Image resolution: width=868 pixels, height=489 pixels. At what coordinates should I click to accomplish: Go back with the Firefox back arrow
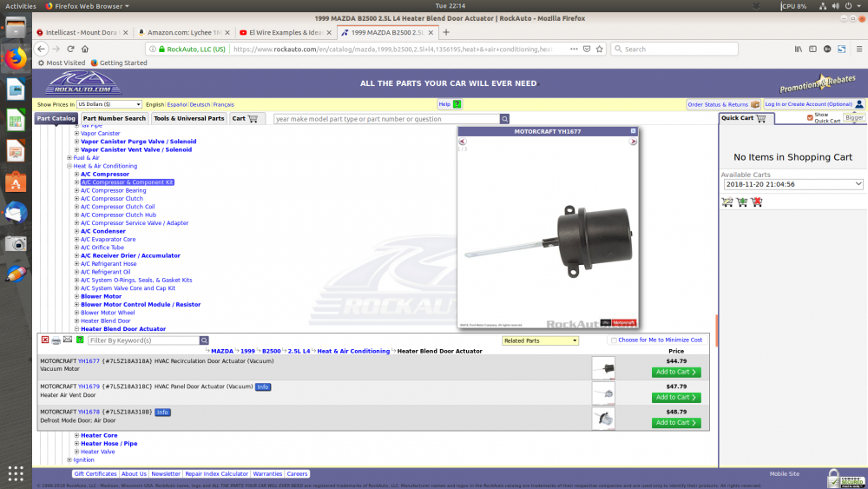coord(41,49)
